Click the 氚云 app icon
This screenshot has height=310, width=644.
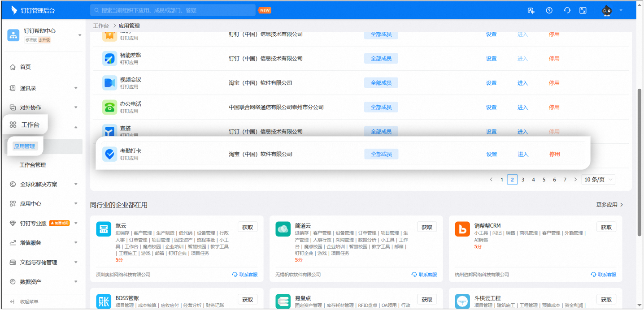[104, 229]
